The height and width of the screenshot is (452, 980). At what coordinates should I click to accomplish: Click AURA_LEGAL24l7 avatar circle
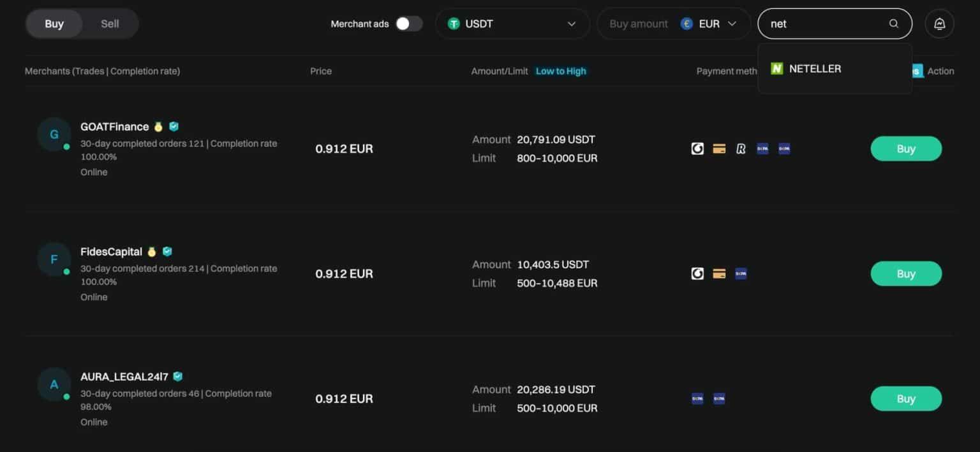(x=54, y=384)
